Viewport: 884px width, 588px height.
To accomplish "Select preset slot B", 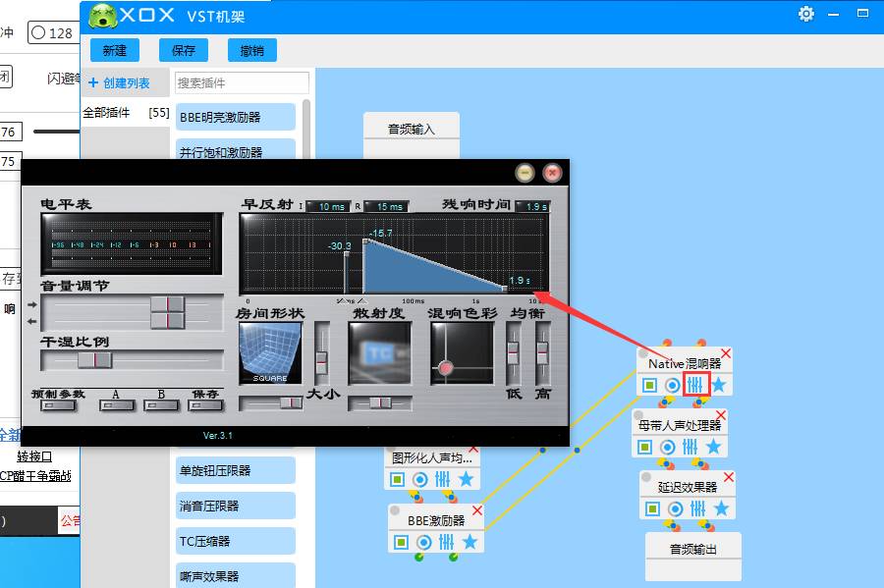I will (161, 405).
